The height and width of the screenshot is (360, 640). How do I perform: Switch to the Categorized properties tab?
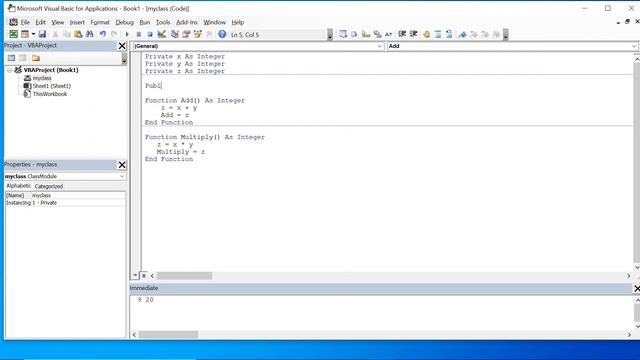[49, 186]
